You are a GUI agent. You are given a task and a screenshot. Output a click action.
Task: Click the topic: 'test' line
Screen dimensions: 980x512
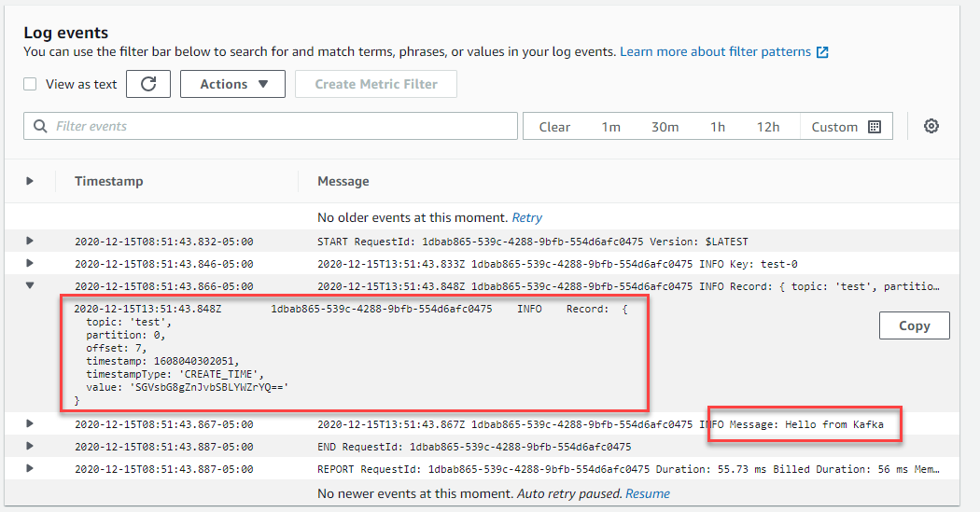[x=129, y=322]
